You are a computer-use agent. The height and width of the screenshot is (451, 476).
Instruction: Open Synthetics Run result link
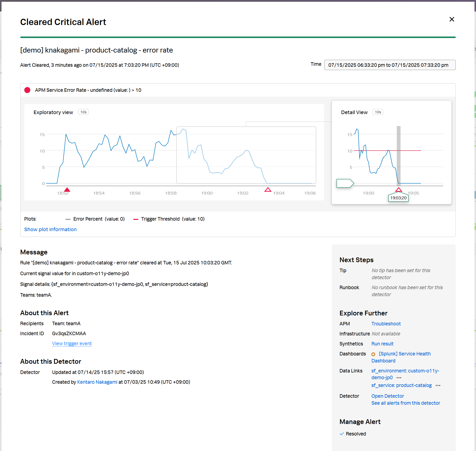click(x=382, y=344)
